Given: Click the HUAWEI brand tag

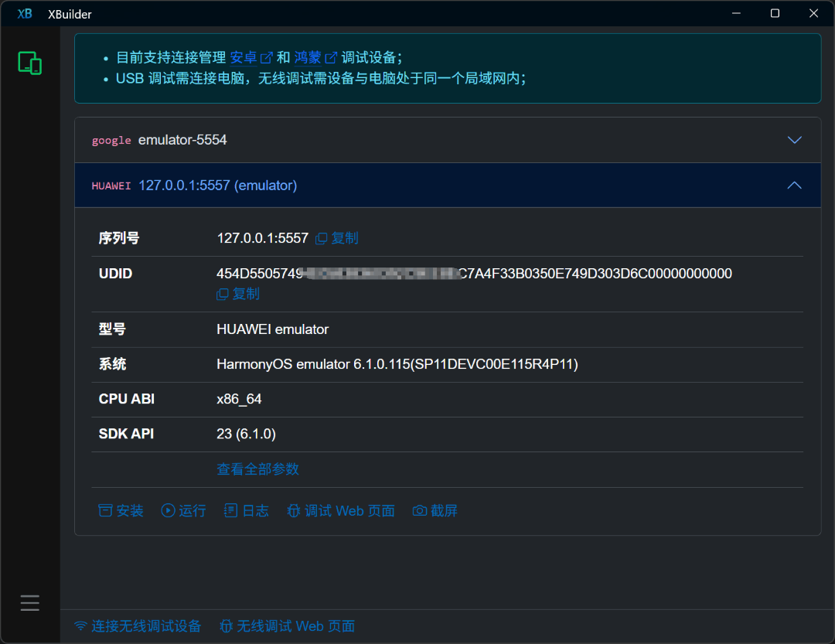Looking at the screenshot, I should [111, 186].
